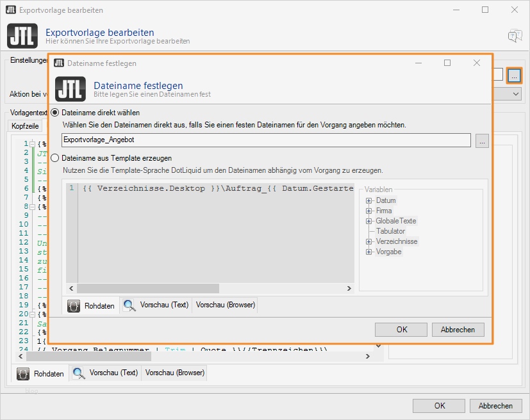530x420 pixels.
Task: Click the Rohdaten braces icon in the filename dialog
Action: pyautogui.click(x=75, y=305)
